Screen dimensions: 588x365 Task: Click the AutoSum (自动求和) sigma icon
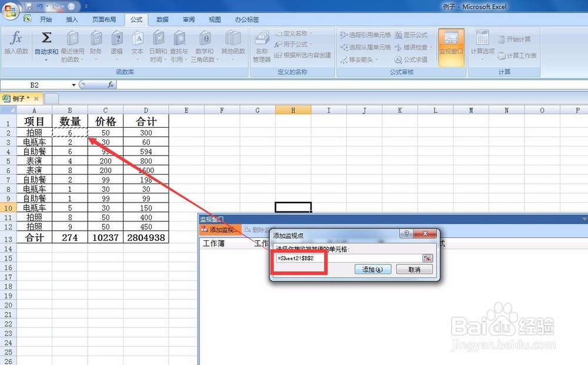[46, 38]
